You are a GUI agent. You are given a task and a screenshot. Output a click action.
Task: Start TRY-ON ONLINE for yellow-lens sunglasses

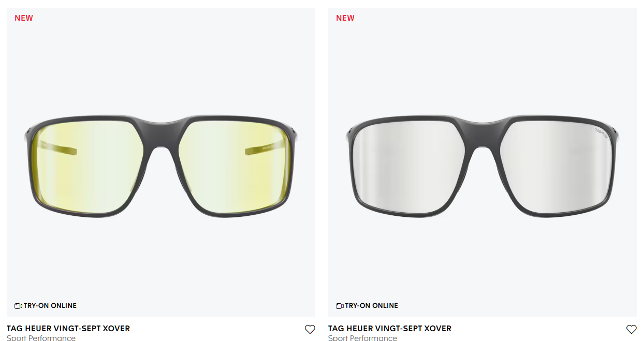[46, 306]
